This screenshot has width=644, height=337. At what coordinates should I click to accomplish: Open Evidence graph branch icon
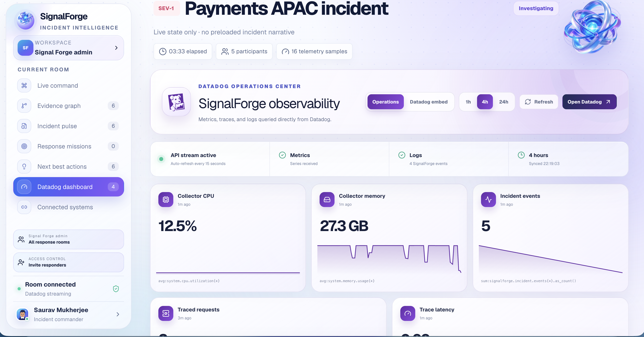point(24,106)
